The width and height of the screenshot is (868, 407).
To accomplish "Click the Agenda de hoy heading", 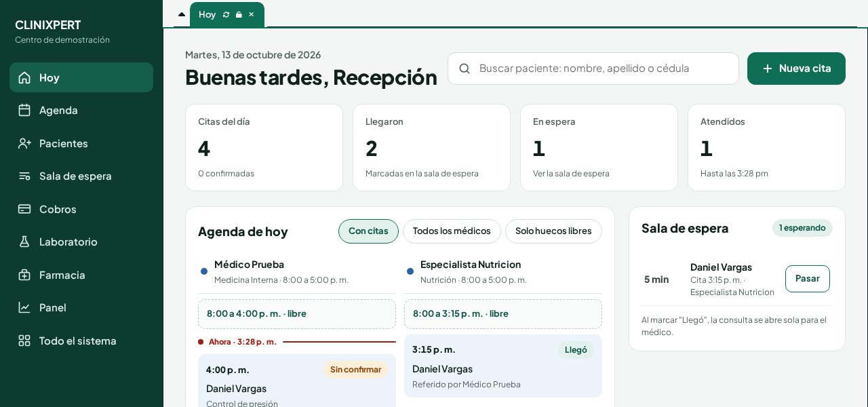I will (x=243, y=231).
